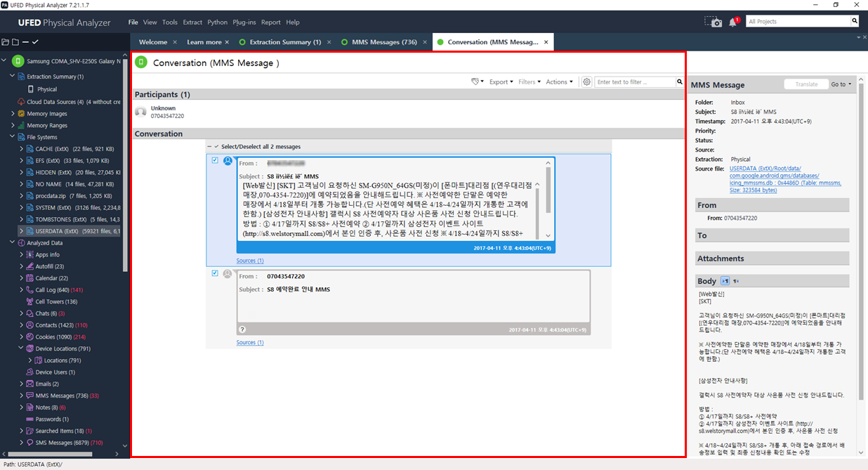Open the Report menu
The width and height of the screenshot is (868, 470).
point(271,22)
